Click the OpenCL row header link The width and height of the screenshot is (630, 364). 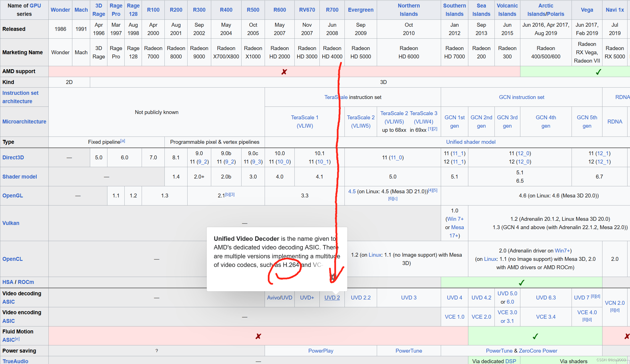coord(13,259)
